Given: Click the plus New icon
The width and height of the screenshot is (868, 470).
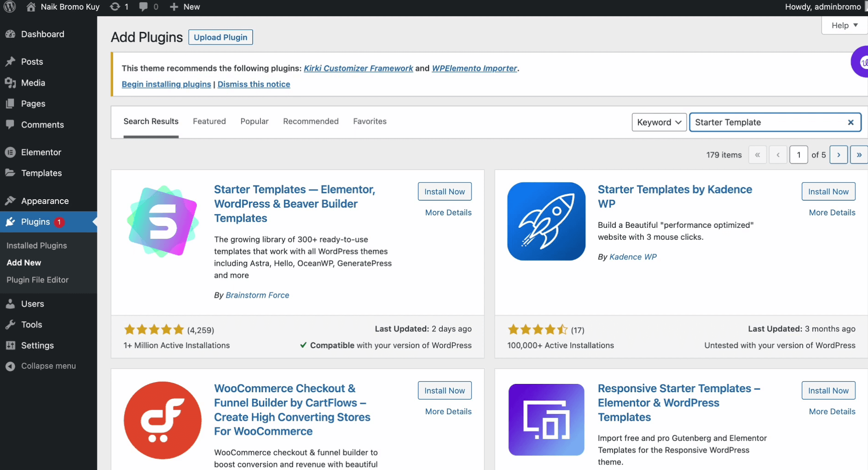Looking at the screenshot, I should tap(174, 6).
